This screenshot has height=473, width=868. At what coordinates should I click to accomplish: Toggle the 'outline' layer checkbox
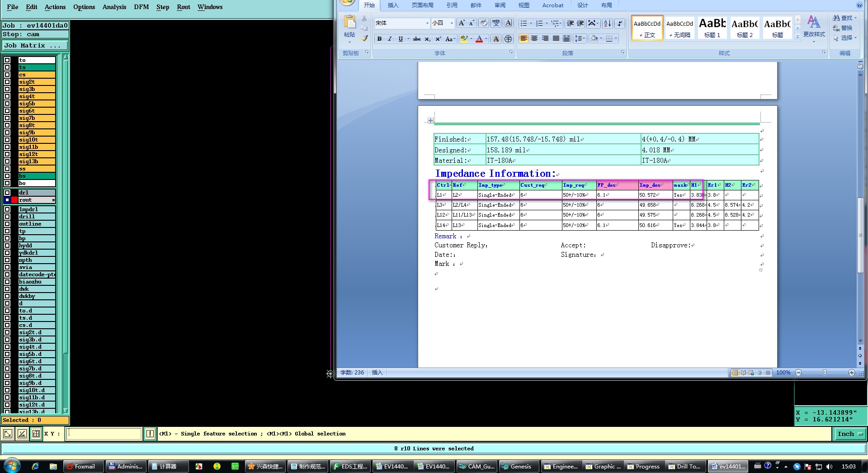point(7,224)
